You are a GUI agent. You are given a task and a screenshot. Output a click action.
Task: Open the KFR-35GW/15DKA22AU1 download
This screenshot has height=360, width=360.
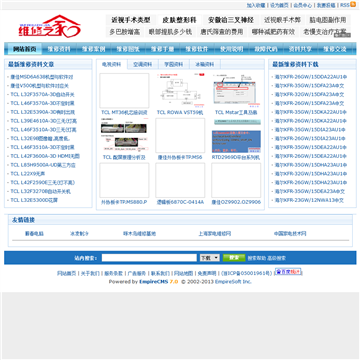click(x=311, y=112)
